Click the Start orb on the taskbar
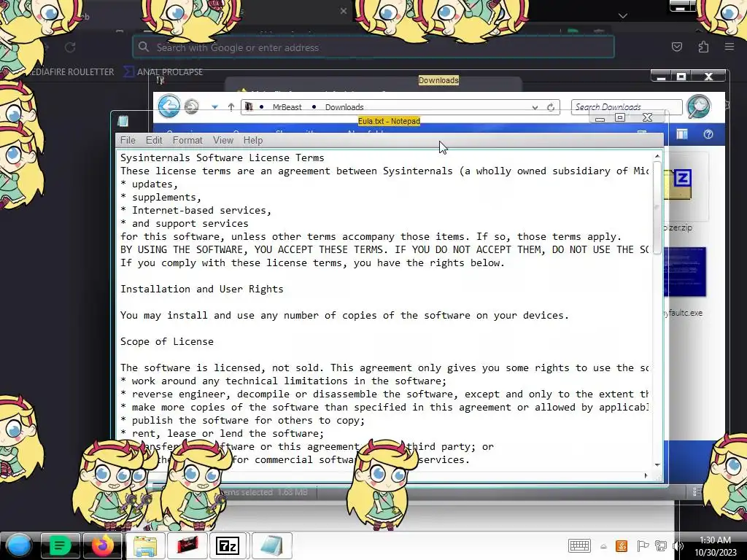The width and height of the screenshot is (747, 560). click(x=19, y=545)
